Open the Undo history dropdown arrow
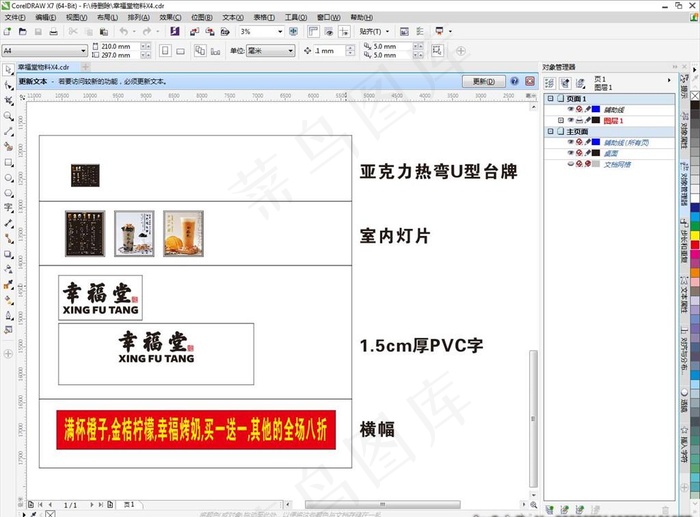700x517 pixels. (133, 32)
